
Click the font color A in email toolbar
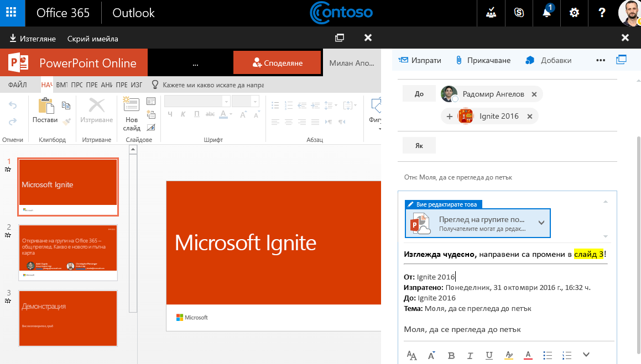pyautogui.click(x=528, y=355)
